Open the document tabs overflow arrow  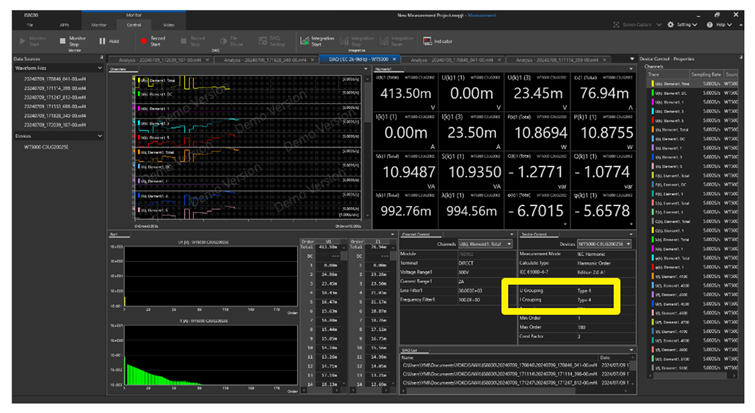632,59
